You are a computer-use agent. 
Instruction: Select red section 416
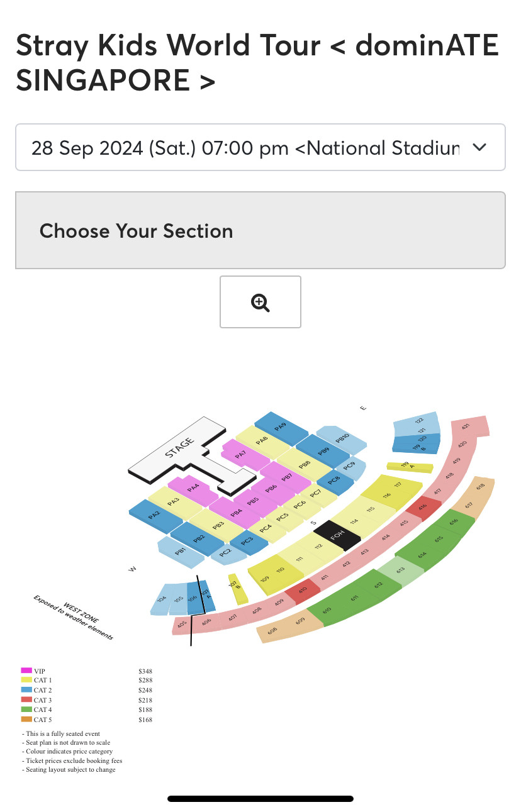[x=422, y=506]
